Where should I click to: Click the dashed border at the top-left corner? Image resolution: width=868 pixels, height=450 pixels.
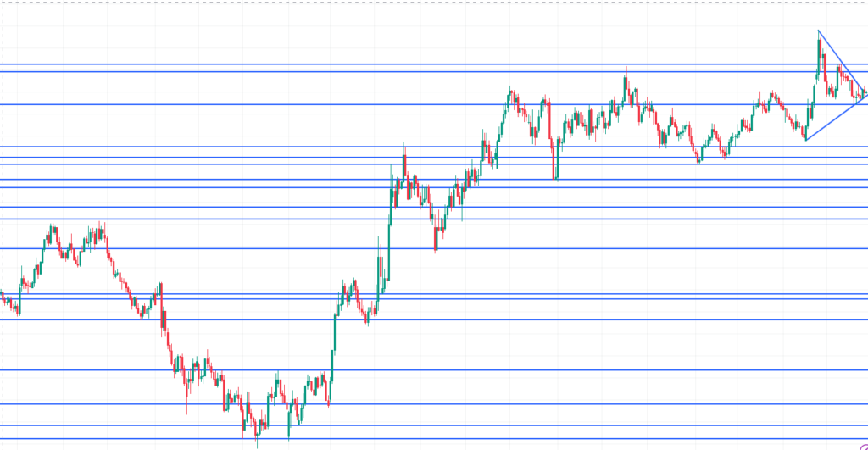(x=3, y=3)
